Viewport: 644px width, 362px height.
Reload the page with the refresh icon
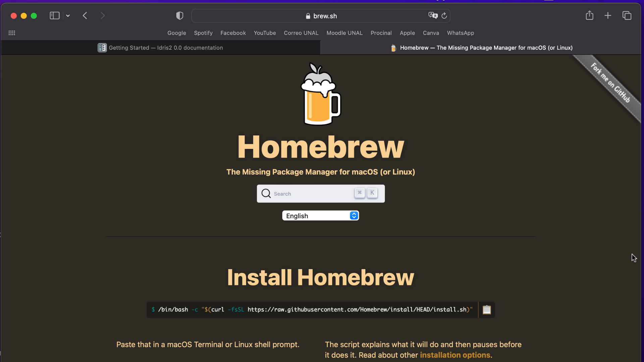point(444,16)
